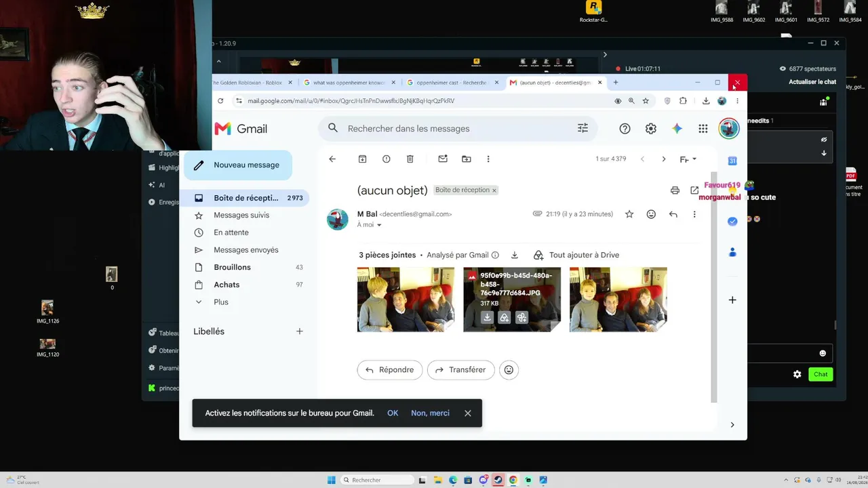Launch Gemini from the sparkle icon
Viewport: 868px width, 488px height.
pos(677,129)
